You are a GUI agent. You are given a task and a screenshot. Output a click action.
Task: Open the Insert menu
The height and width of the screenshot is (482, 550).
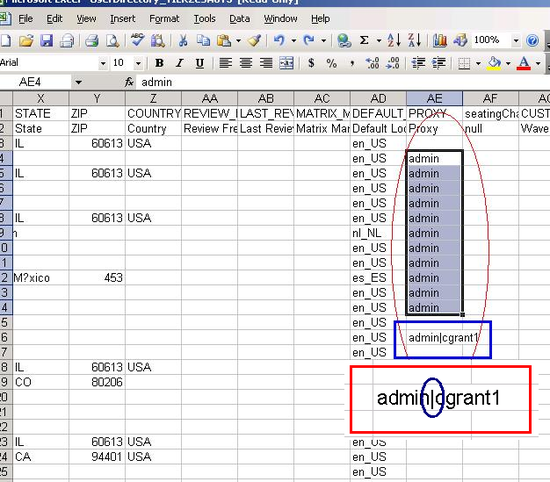click(x=122, y=19)
